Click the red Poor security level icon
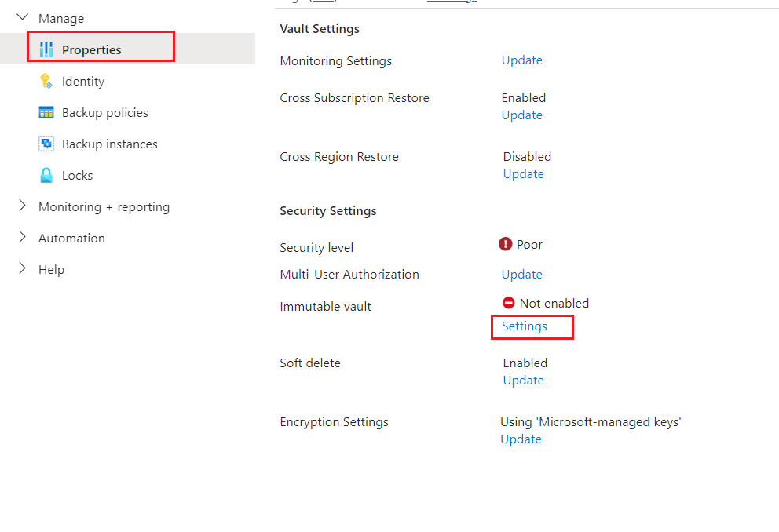Viewport: 779px width, 532px height. pyautogui.click(x=506, y=244)
